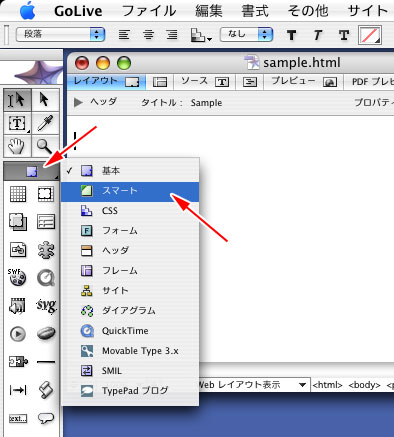This screenshot has height=437, width=394.
Task: Open the paragraph format dropdown
Action: 61,34
